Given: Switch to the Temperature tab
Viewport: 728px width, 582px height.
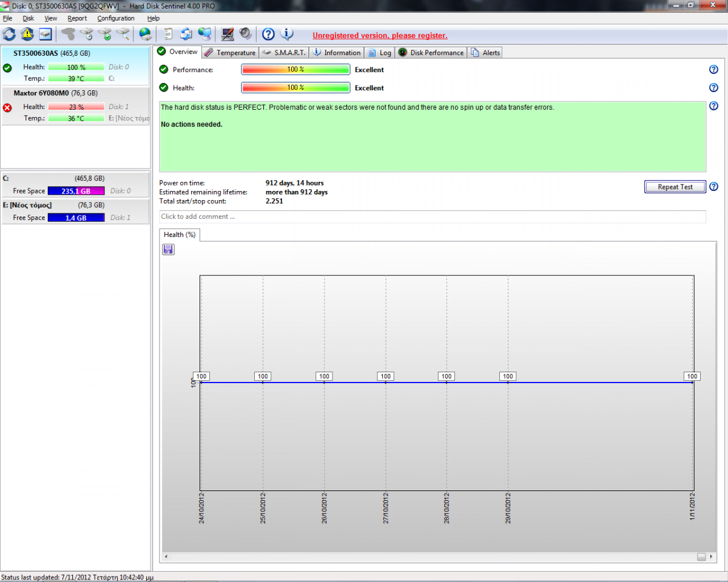Looking at the screenshot, I should pos(230,53).
